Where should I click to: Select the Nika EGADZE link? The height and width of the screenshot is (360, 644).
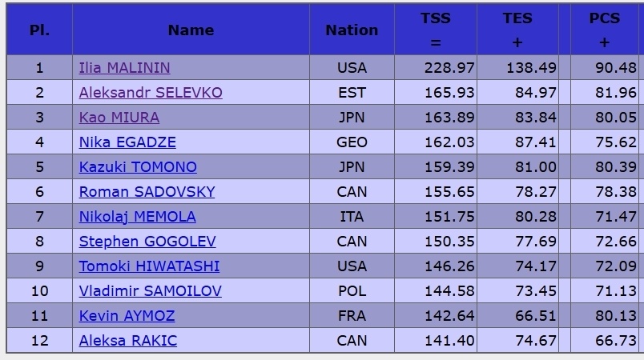click(x=127, y=142)
